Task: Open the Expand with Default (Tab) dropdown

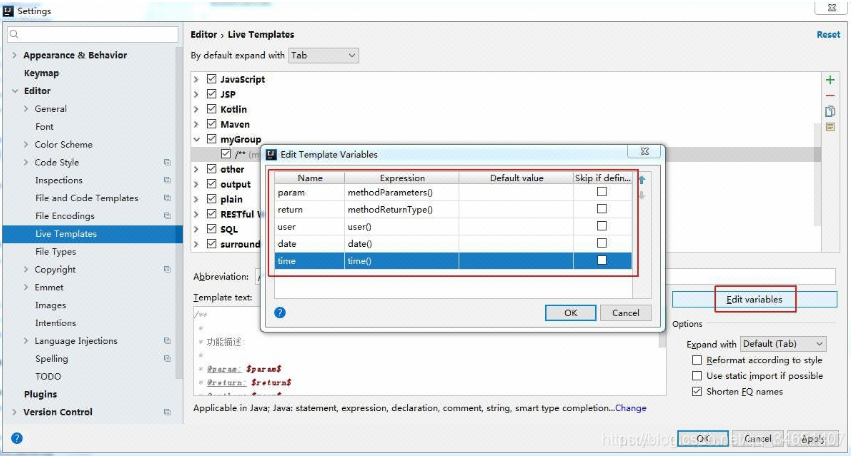Action: point(783,344)
